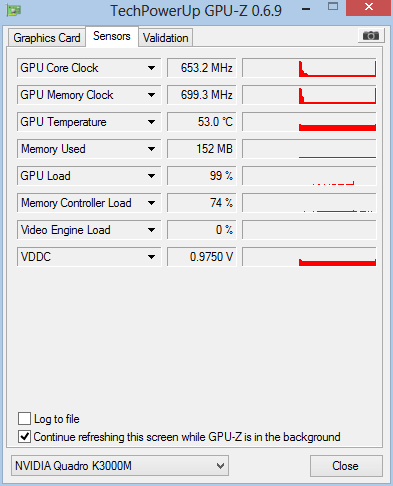Open the NVIDIA Quadro K3000M device selector
Screen dimensions: 393x486
(120, 465)
